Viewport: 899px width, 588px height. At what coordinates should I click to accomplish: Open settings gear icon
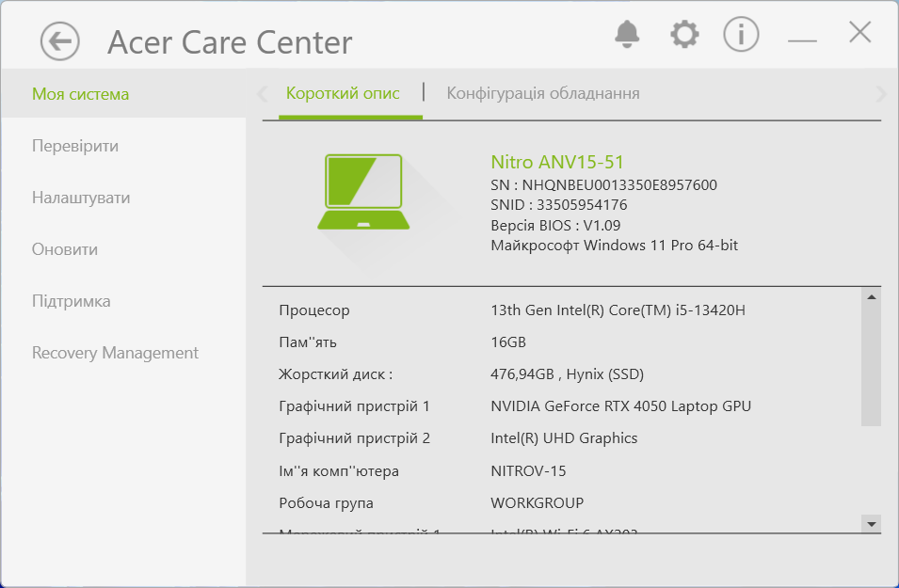(x=684, y=35)
